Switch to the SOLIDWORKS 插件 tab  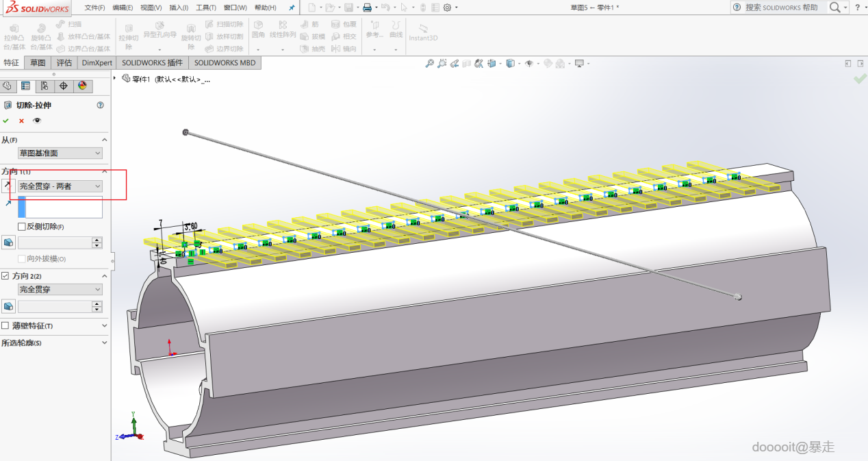(x=152, y=62)
